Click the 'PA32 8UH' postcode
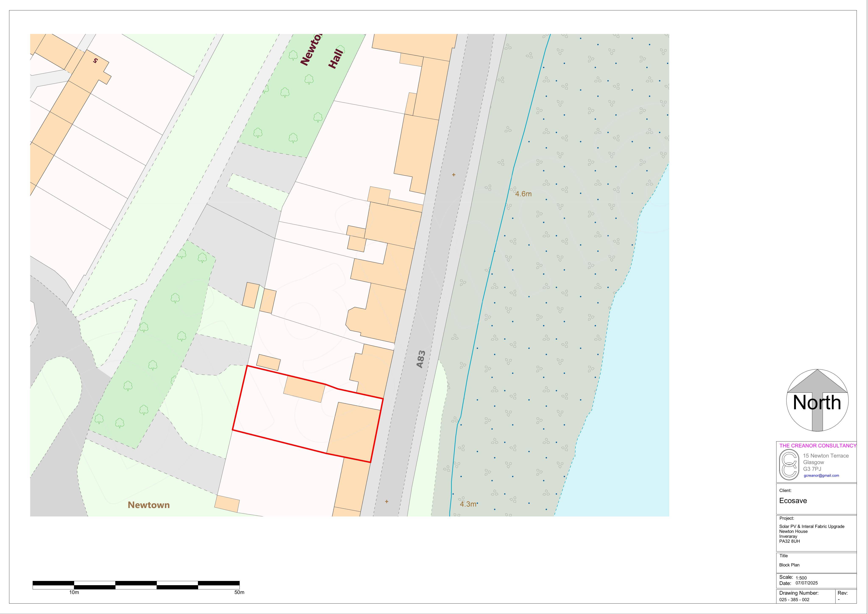 789,541
